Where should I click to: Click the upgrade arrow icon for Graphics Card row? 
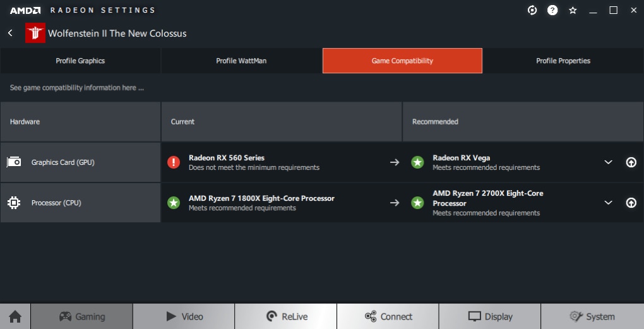(x=631, y=162)
